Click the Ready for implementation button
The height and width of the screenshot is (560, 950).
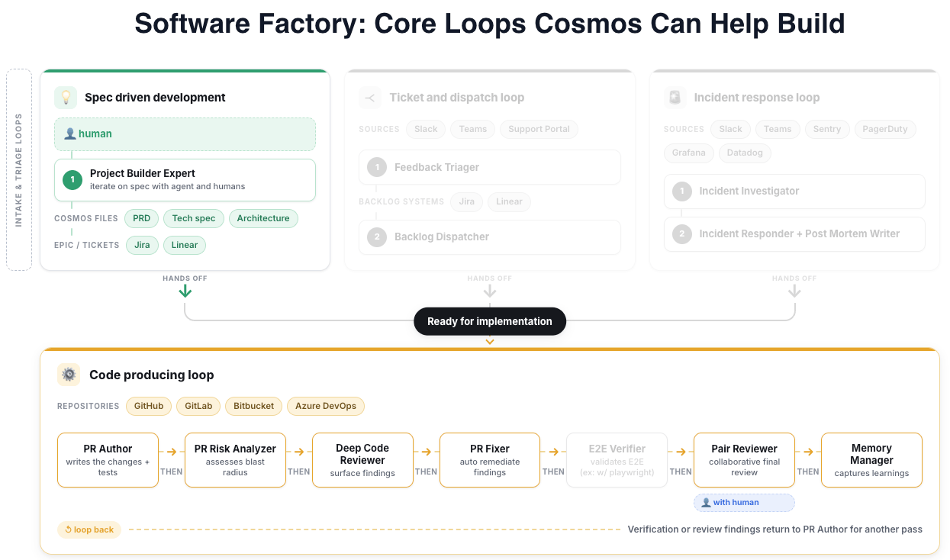(490, 321)
